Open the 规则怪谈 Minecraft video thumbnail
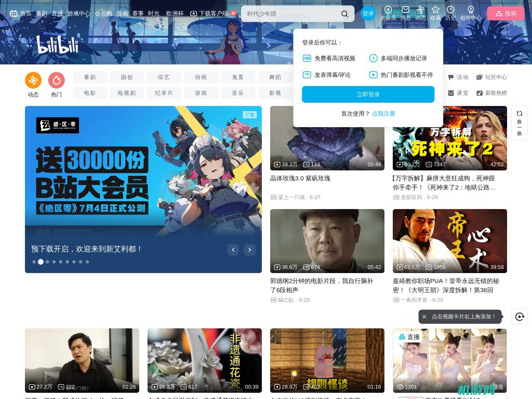Screen dimensions: 532x399 327,360
